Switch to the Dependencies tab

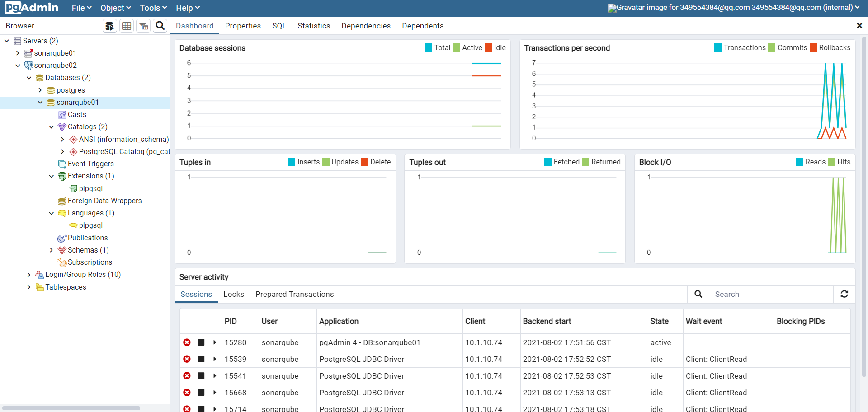(366, 26)
